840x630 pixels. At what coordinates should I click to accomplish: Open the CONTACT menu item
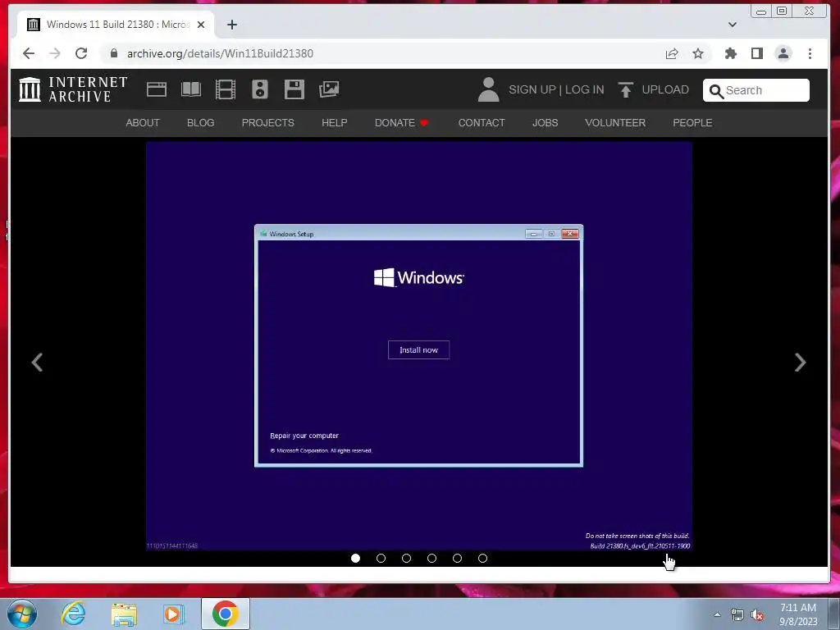coord(482,123)
